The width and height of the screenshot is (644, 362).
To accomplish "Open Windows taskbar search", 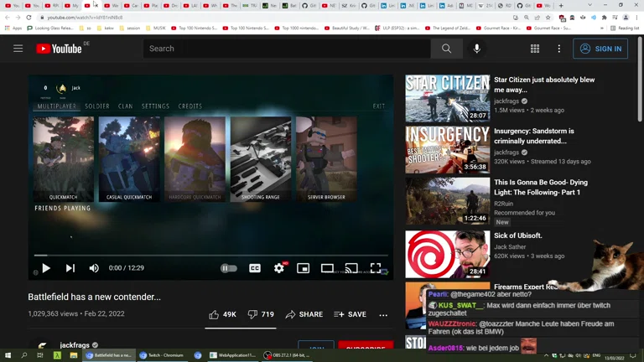I will (x=23, y=355).
